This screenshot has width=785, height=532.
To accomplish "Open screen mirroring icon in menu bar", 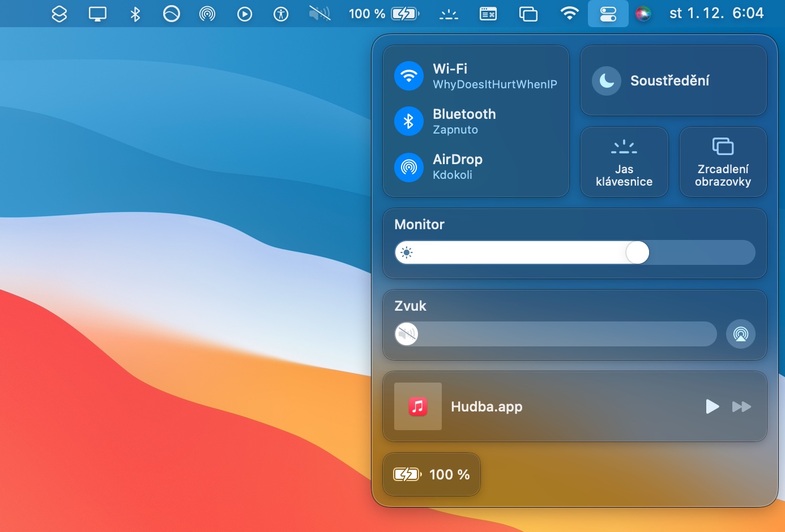I will pyautogui.click(x=528, y=14).
